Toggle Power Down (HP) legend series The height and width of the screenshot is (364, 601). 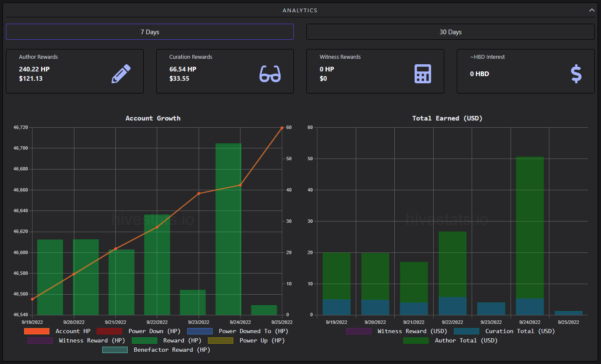click(109, 331)
